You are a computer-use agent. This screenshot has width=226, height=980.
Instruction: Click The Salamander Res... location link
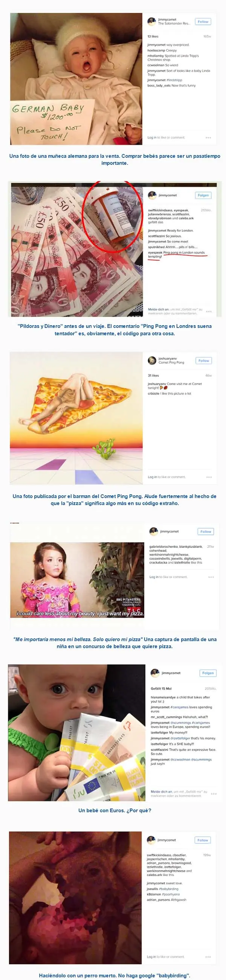point(174,24)
